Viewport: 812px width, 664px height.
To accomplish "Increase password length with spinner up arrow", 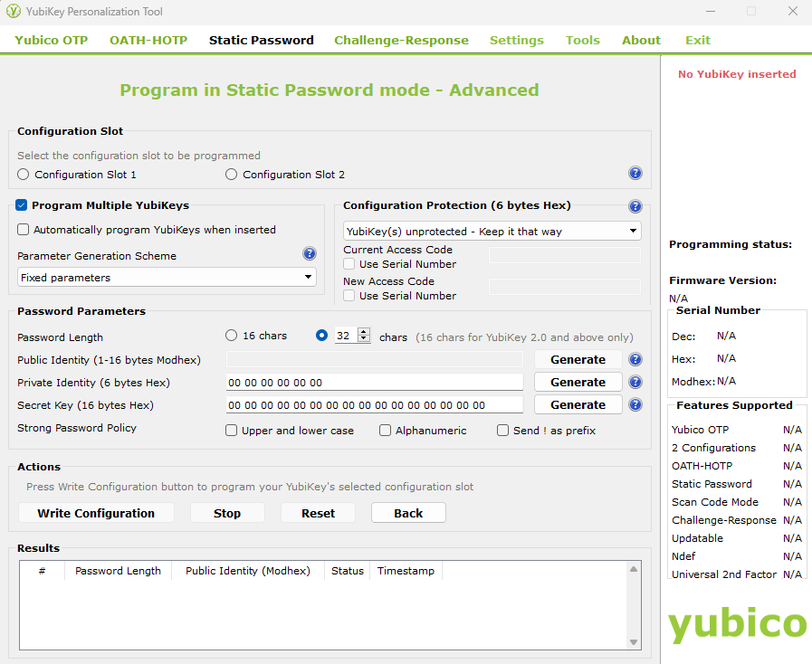I will [364, 332].
